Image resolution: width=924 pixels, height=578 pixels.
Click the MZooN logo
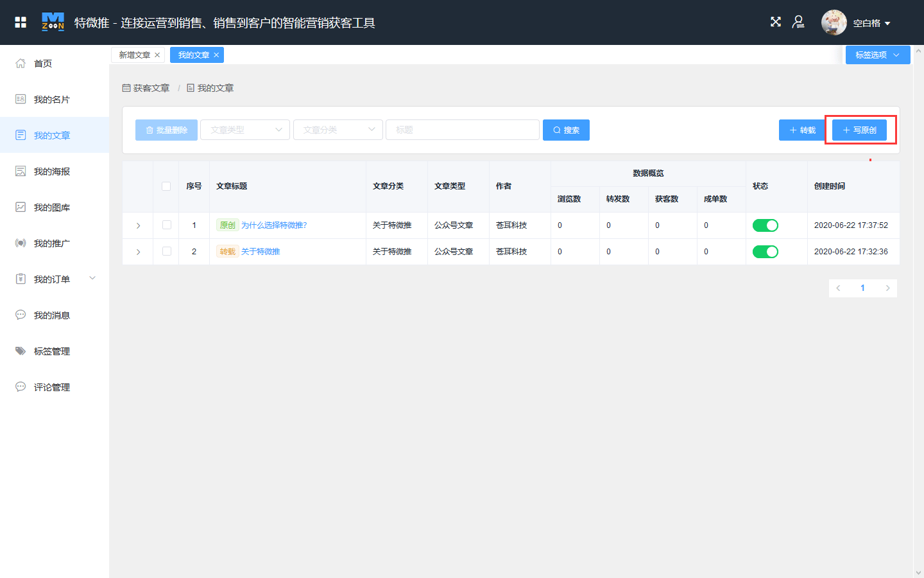(x=53, y=22)
